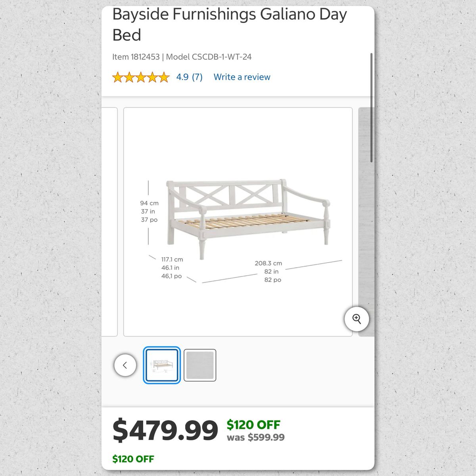476x476 pixels.
Task: Select the day bed dimensions thumbnail
Action: point(162,365)
